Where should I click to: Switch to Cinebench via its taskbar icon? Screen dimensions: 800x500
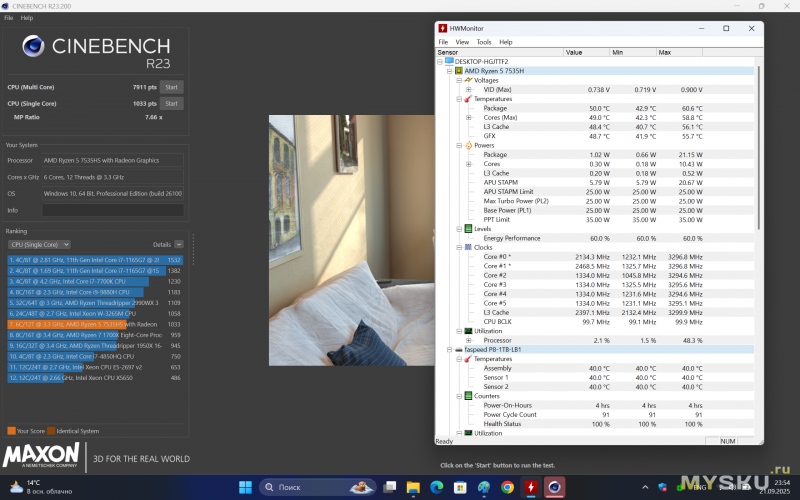[x=554, y=487]
